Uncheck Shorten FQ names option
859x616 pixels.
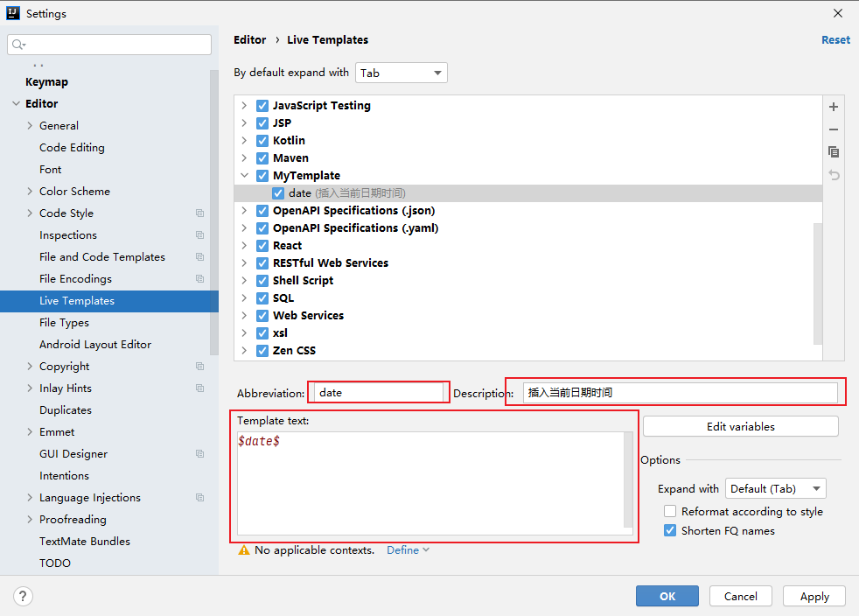[669, 530]
